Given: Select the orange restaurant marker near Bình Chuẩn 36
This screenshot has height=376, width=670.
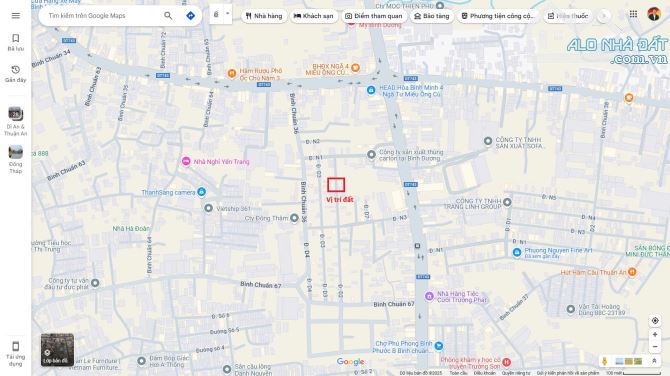Looking at the screenshot, I should (x=629, y=98).
